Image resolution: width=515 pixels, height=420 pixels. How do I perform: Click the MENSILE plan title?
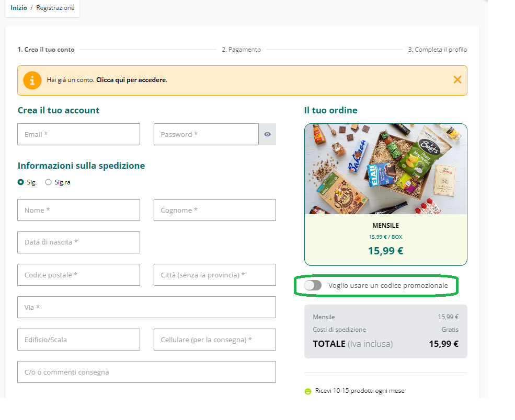click(385, 226)
